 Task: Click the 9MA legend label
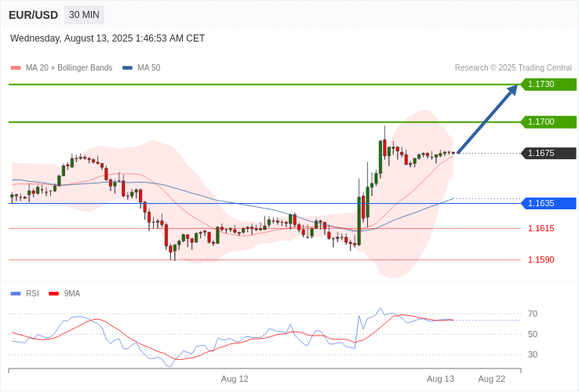tap(72, 294)
